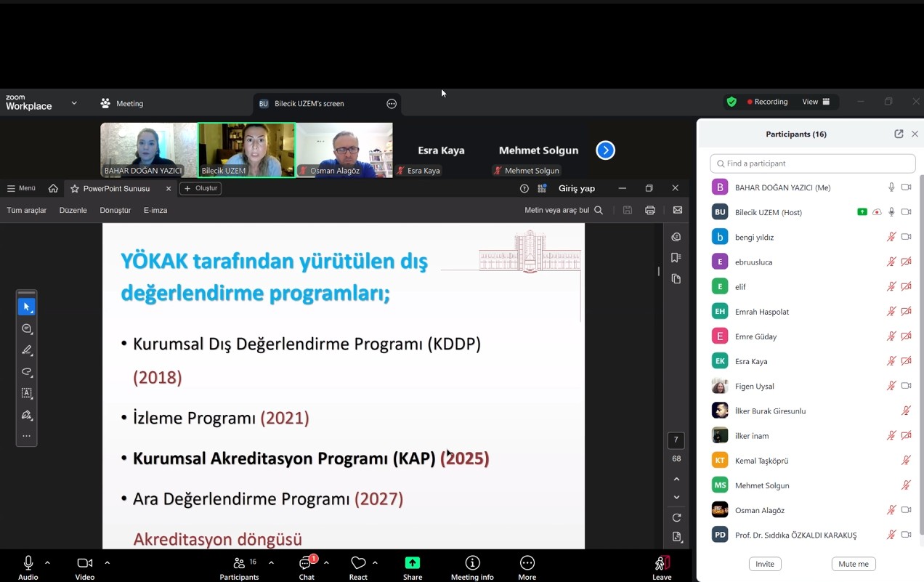Click the Mute me button
The image size is (924, 582).
[853, 564]
